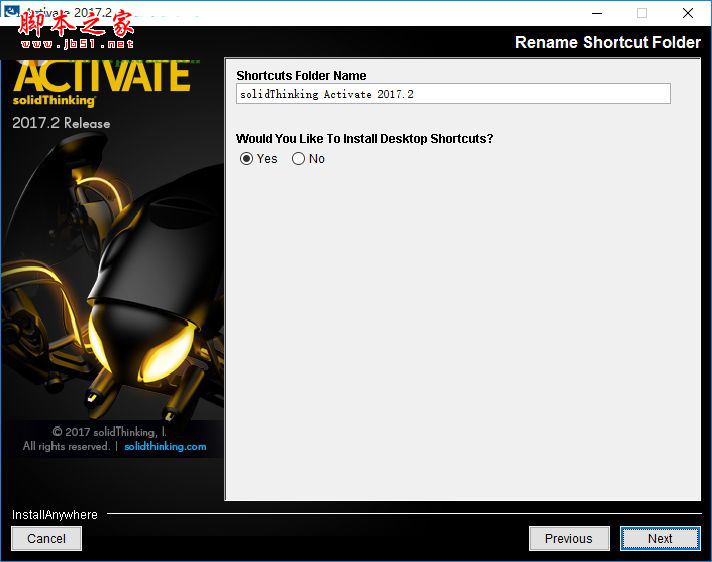Click the Shortcuts Folder Name field
Viewport: 712px width, 562px height.
click(x=453, y=94)
